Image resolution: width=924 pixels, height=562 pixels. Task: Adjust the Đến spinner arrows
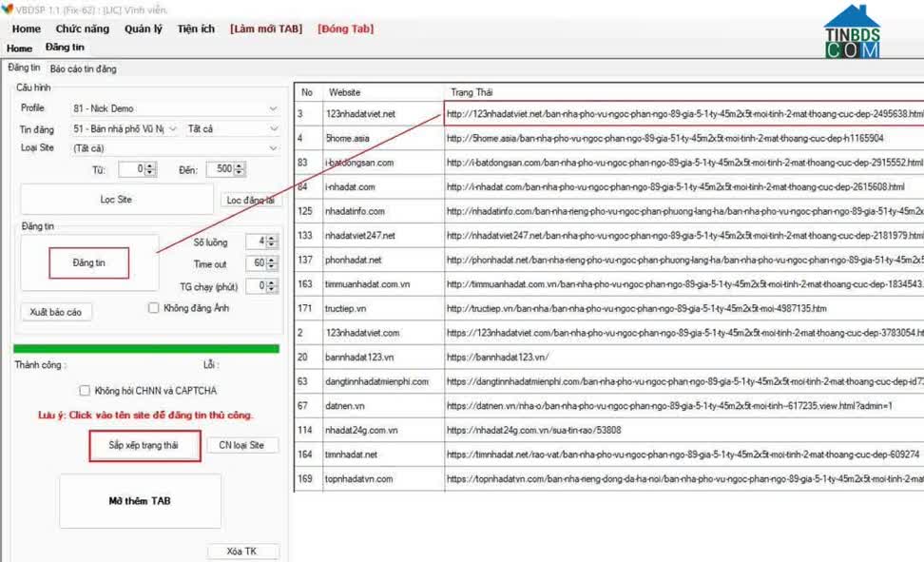[x=239, y=169]
